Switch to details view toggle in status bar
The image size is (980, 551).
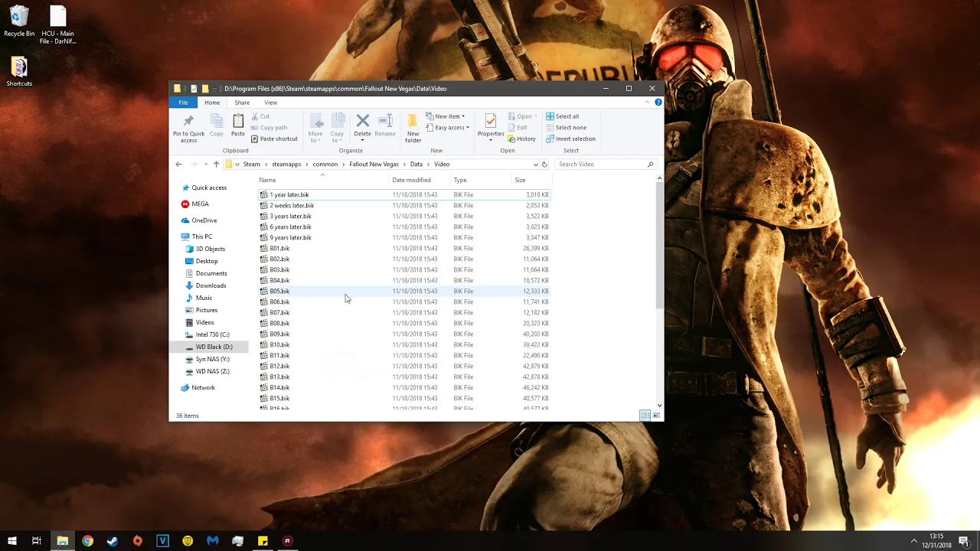point(645,416)
